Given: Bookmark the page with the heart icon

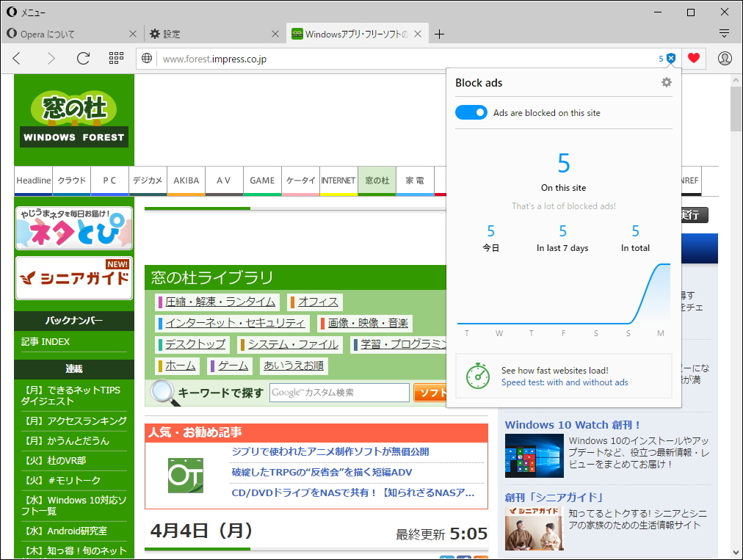Looking at the screenshot, I should click(694, 58).
